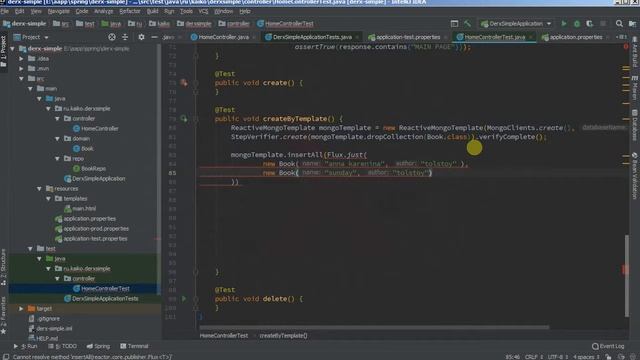This screenshot has height=360, width=640.
Task: Select HomeController in project tree
Action: [99, 129]
